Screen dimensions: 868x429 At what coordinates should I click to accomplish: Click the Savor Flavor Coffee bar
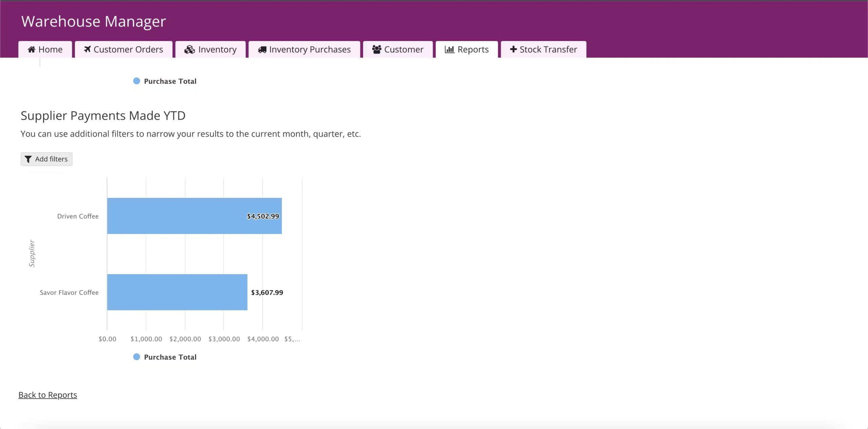[x=177, y=292]
